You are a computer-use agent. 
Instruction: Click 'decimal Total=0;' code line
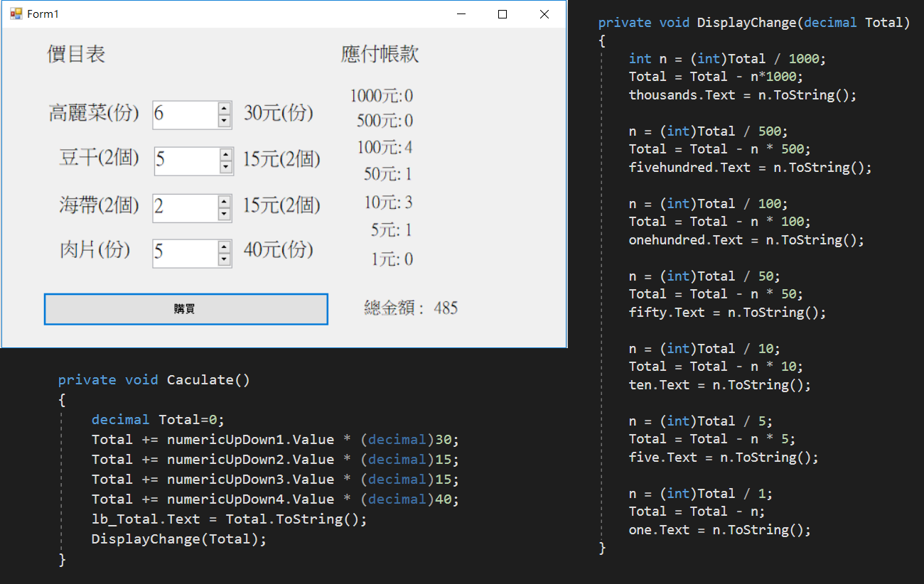click(158, 420)
